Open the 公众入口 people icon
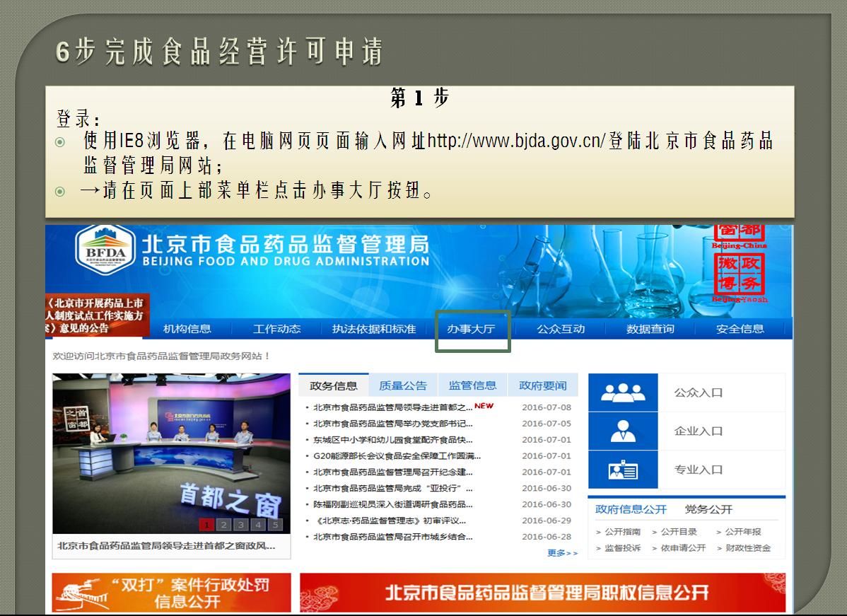This screenshot has height=616, width=847. (x=623, y=393)
